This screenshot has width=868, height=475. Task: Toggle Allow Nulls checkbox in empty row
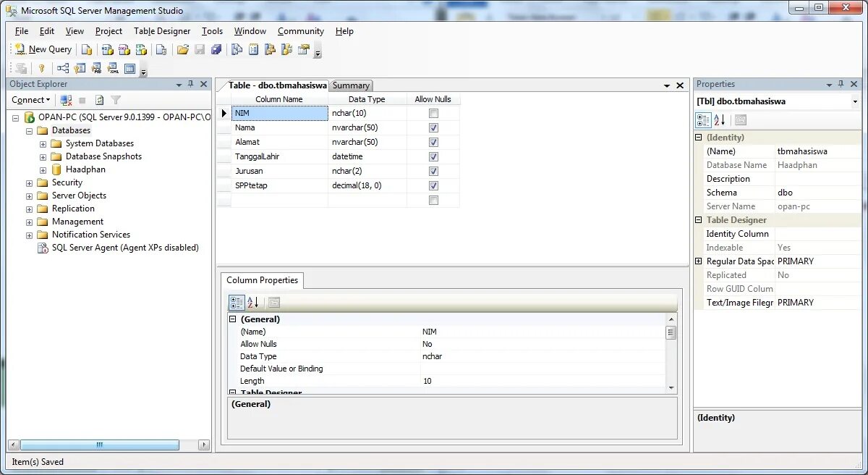tap(433, 200)
